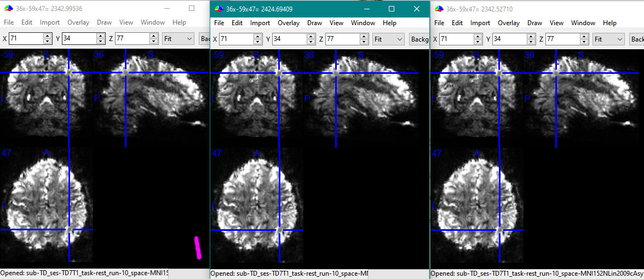This screenshot has height=279, width=644.
Task: Open the Help menu in the right window
Action: point(610,23)
